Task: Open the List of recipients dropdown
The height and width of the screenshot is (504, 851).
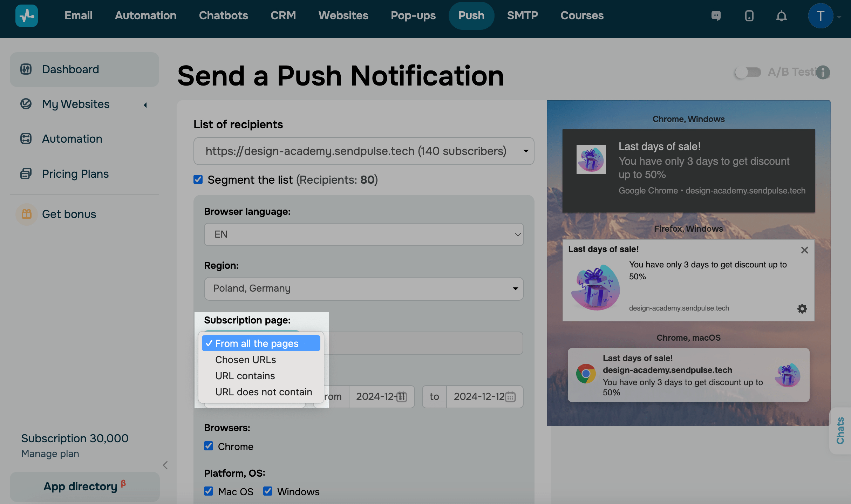Action: click(363, 151)
